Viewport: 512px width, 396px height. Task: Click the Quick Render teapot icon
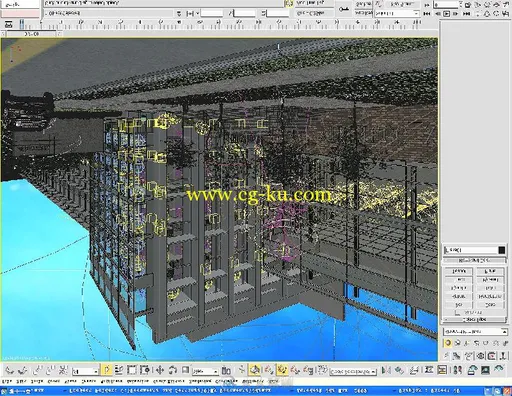pos(499,369)
